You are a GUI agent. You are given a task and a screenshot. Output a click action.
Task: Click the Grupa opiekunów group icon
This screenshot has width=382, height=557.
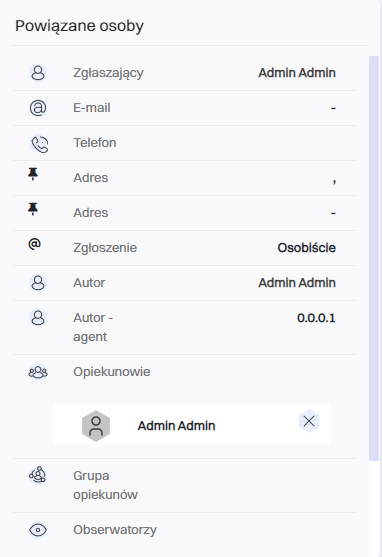[x=38, y=475]
